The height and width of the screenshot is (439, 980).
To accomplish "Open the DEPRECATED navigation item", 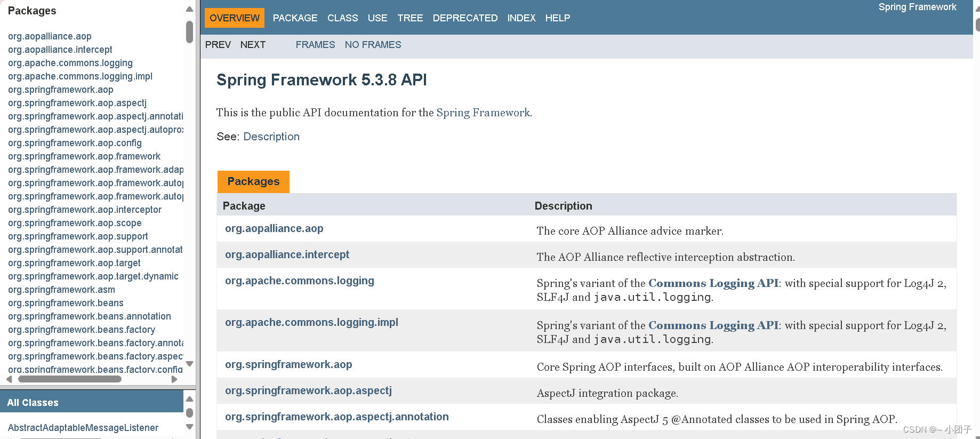I will 465,18.
